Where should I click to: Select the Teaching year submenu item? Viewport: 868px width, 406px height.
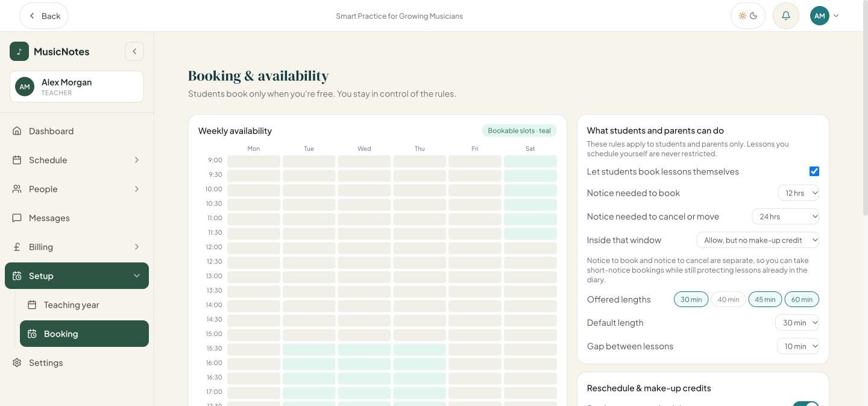point(84,305)
